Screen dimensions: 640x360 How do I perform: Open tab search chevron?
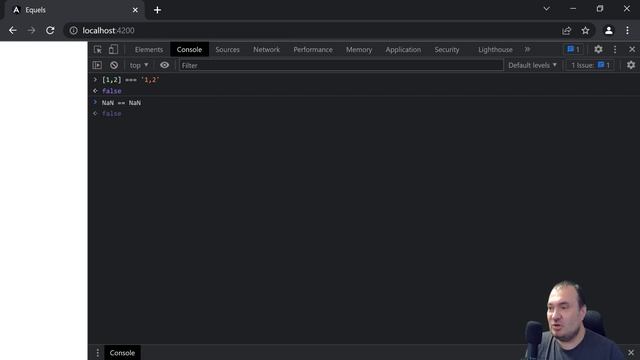pos(547,9)
